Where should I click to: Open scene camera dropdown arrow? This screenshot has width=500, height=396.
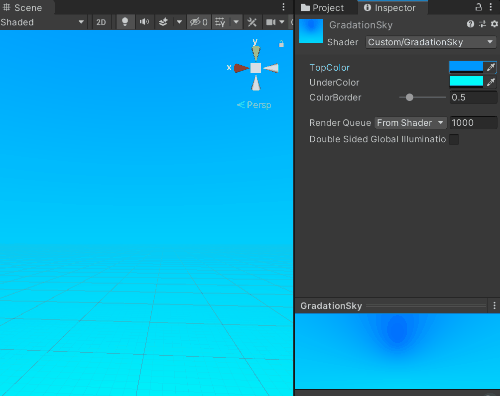click(282, 22)
